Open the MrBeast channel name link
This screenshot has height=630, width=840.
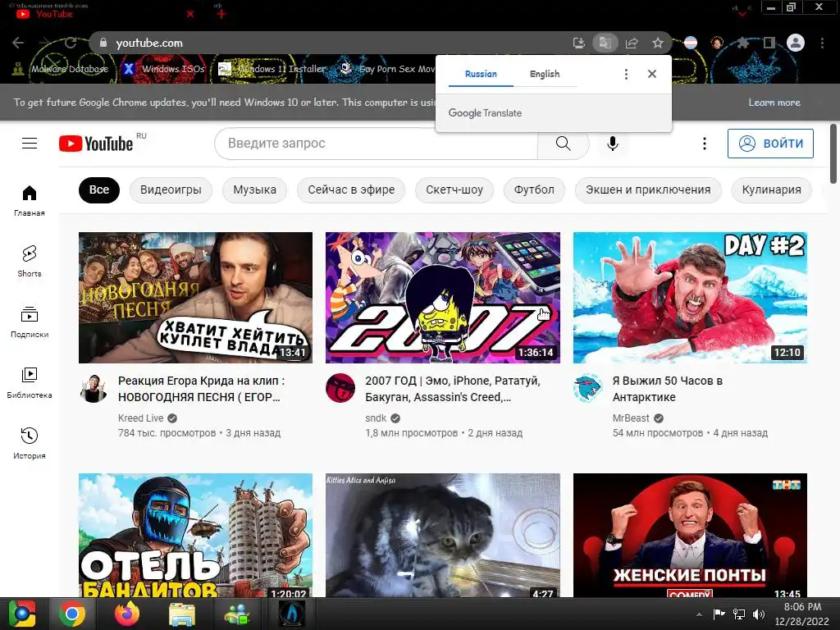point(631,418)
